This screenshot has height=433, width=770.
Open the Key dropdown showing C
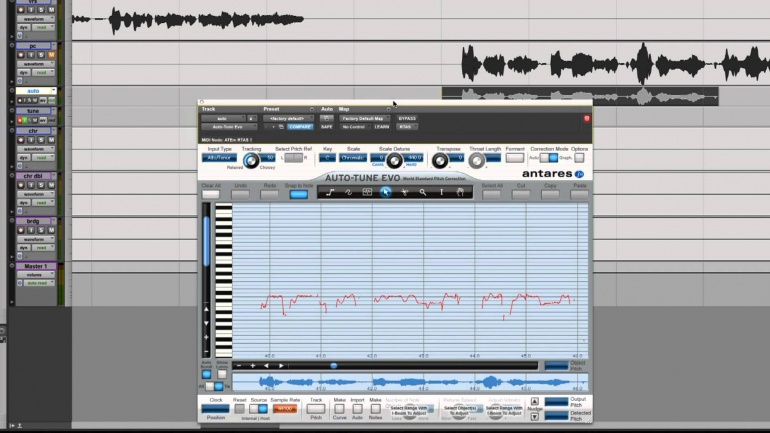(327, 158)
